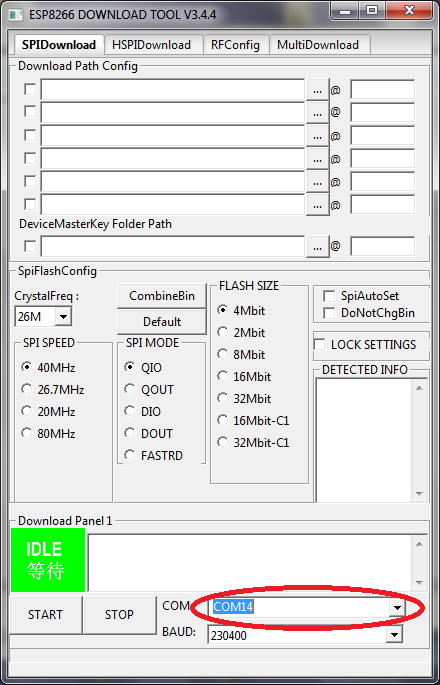
Task: Choose 16Mbit flash size
Action: tap(223, 377)
